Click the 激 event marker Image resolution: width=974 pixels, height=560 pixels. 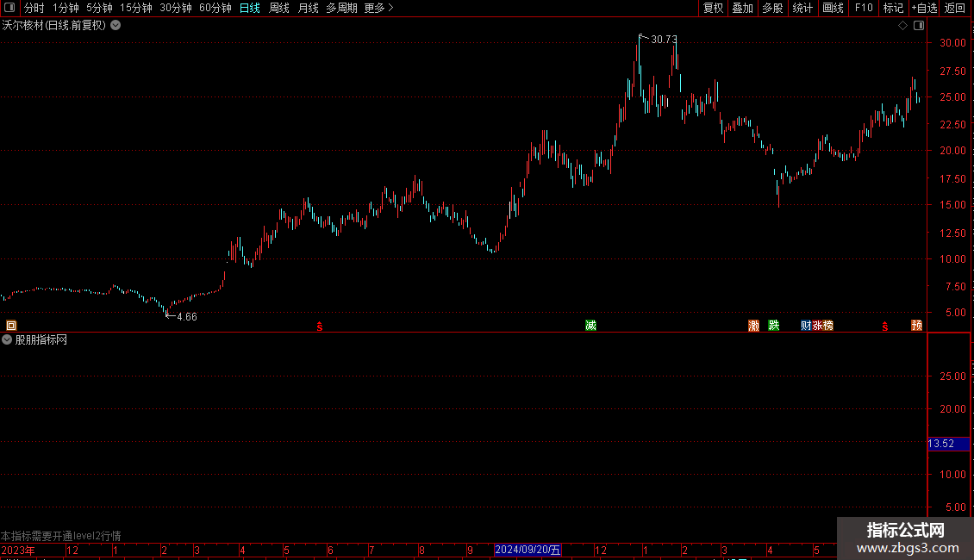pos(753,326)
